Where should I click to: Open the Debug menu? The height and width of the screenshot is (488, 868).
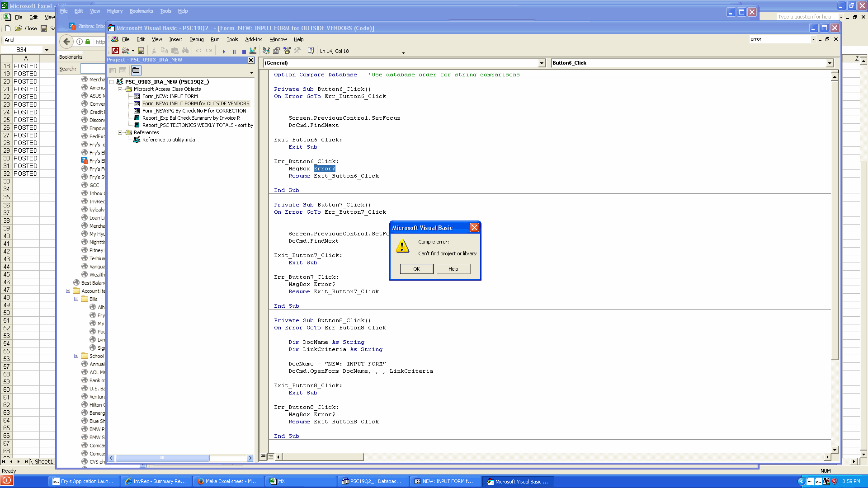pyautogui.click(x=196, y=39)
